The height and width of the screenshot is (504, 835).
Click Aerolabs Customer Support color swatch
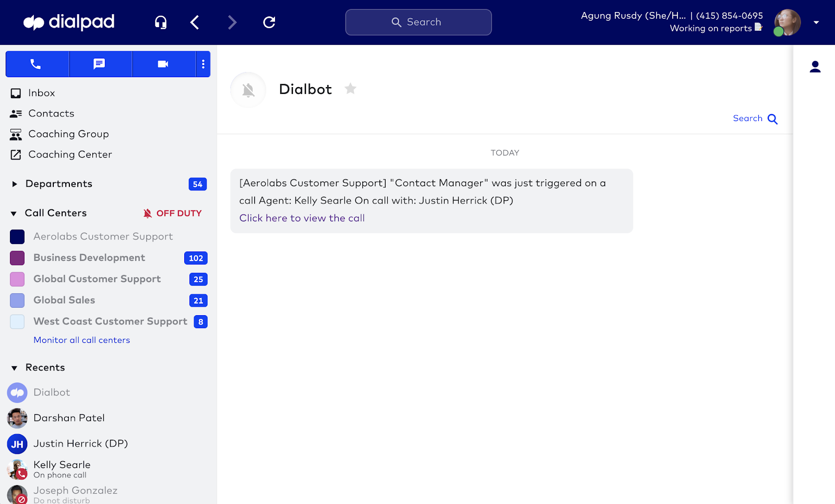(17, 237)
